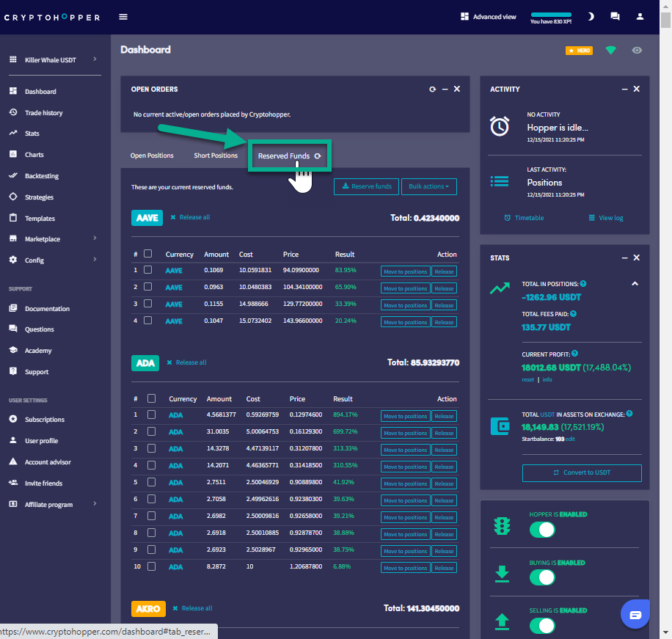Click the Reserve funds button
This screenshot has height=639, width=672.
click(366, 186)
